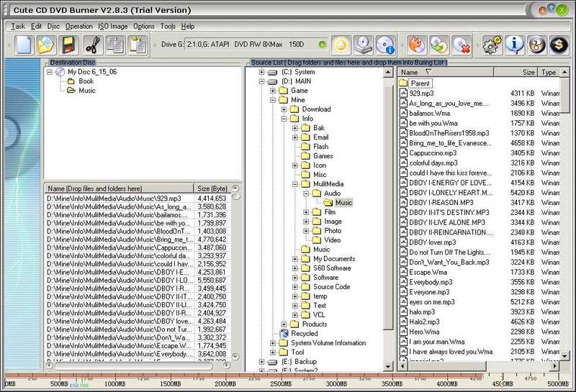Collapse the (D:) MAIN drive
Screen dimensions: 576x392
point(261,81)
